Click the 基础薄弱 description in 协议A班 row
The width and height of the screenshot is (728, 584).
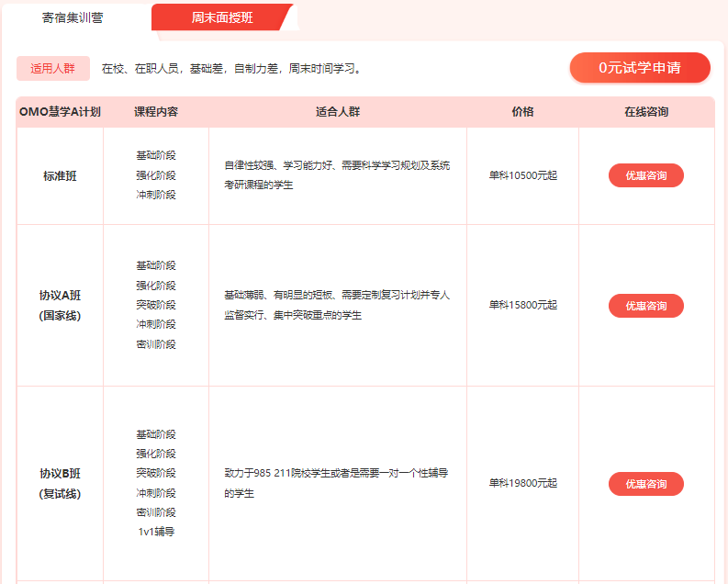pos(337,305)
